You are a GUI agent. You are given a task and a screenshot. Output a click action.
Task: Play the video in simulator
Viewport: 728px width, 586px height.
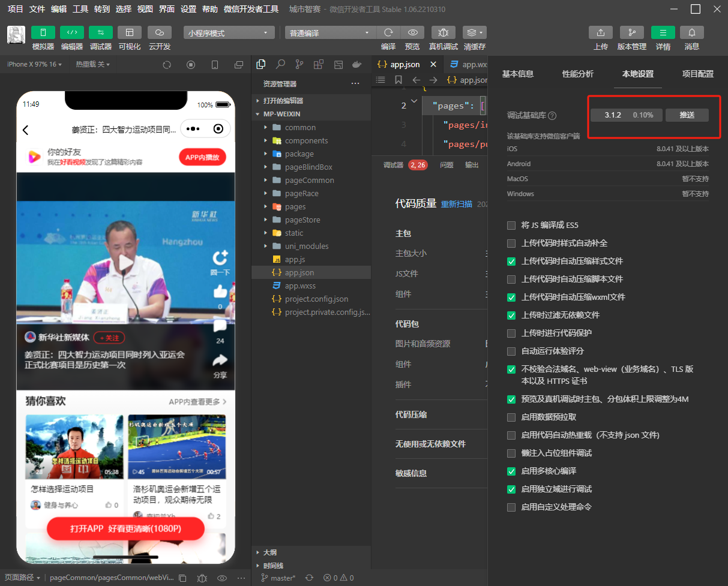[125, 263]
